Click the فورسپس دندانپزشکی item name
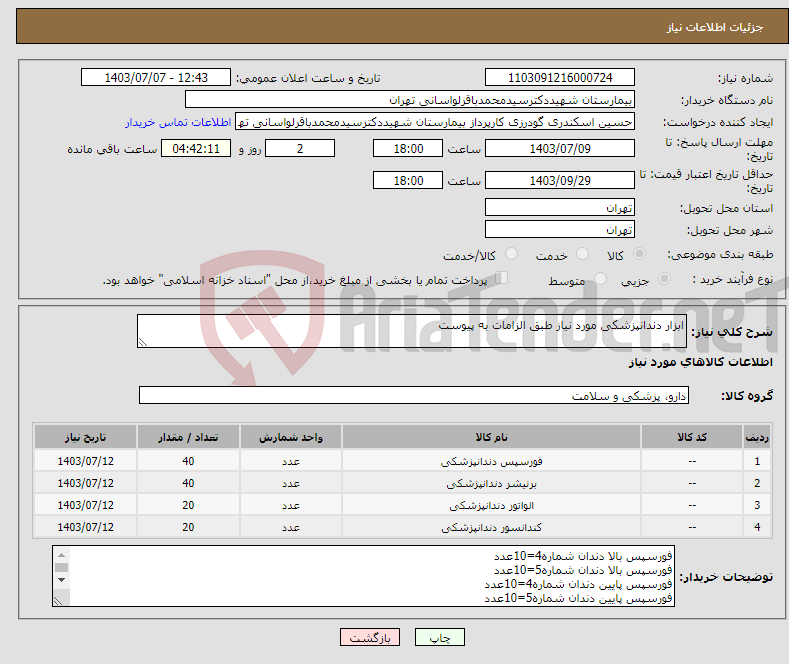This screenshot has height=664, width=789. (492, 461)
